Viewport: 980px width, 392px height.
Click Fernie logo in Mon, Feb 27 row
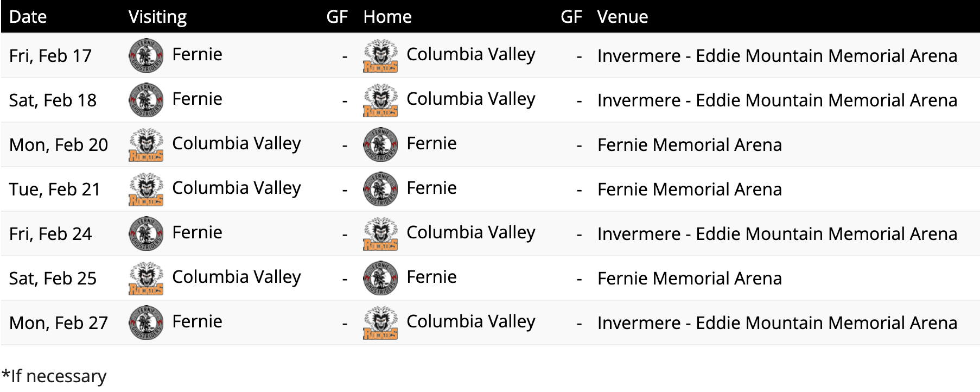[x=146, y=323]
